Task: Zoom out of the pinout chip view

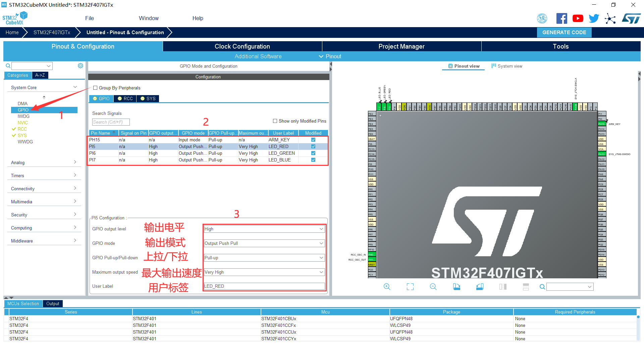Action: click(x=433, y=287)
